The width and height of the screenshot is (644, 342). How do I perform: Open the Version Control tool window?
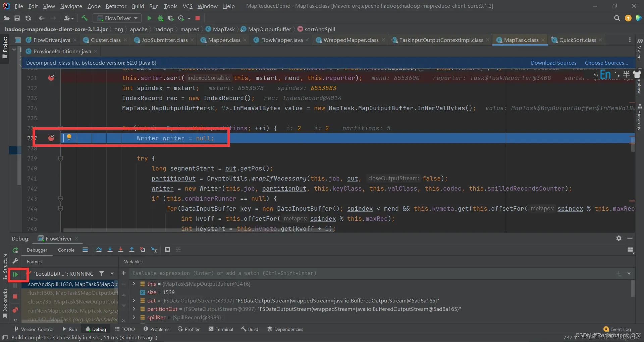pyautogui.click(x=34, y=329)
